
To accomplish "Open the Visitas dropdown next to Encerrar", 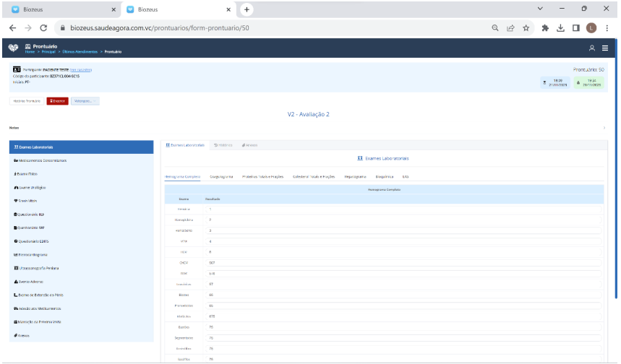I will tap(85, 100).
